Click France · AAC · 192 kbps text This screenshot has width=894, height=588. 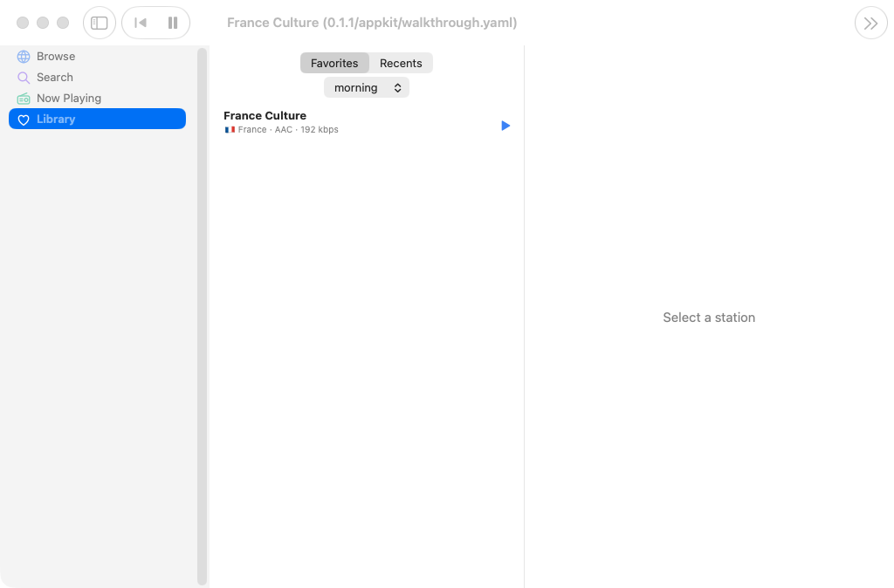tap(288, 130)
